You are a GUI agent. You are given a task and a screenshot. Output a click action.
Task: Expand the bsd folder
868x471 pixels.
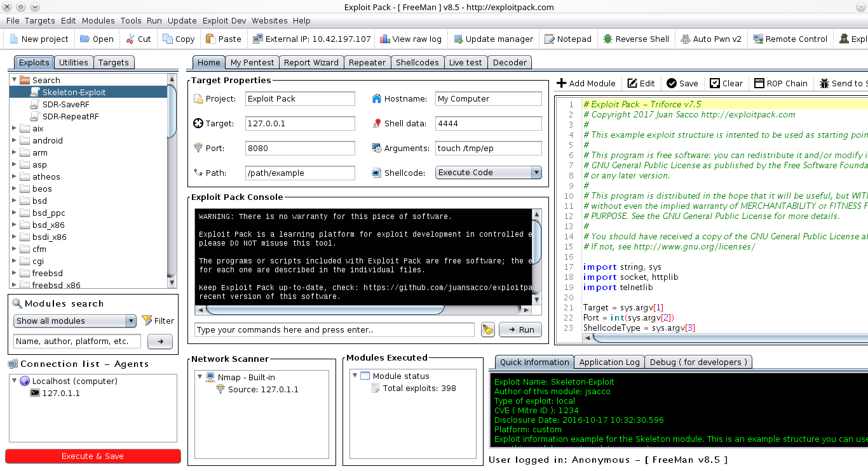(x=14, y=201)
